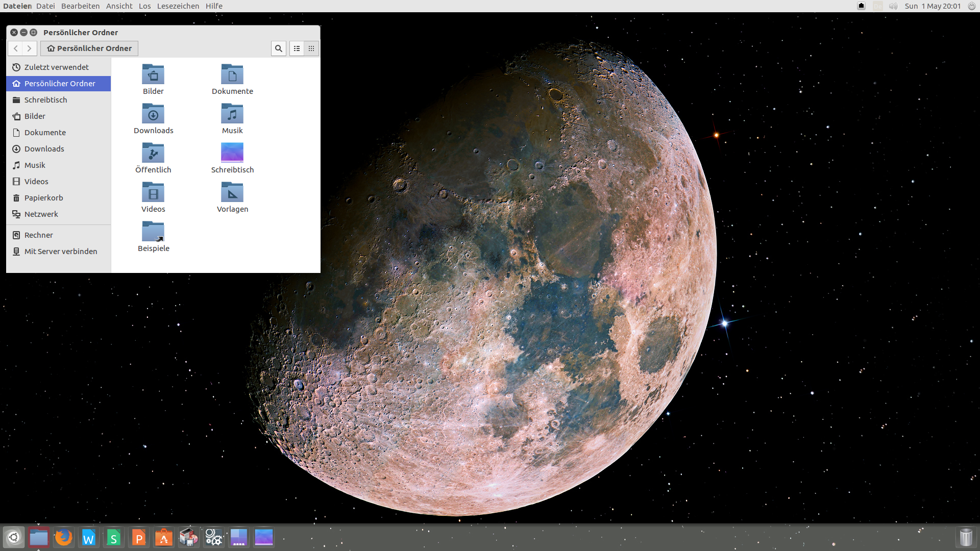Viewport: 980px width, 551px height.
Task: Click Persönlicher Ordner path bar button
Action: coord(89,48)
